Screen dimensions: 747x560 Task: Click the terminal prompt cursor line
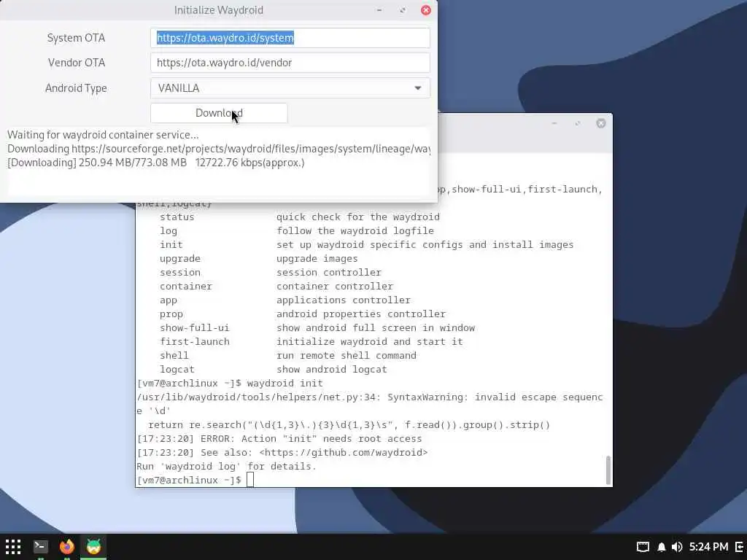(x=196, y=480)
